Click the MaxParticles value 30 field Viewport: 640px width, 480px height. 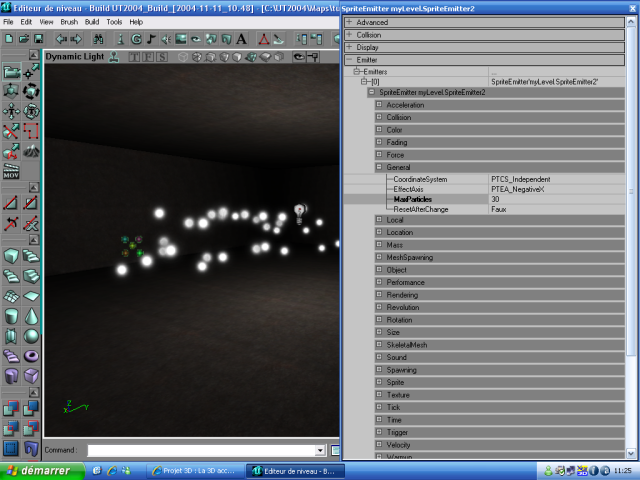(557, 199)
